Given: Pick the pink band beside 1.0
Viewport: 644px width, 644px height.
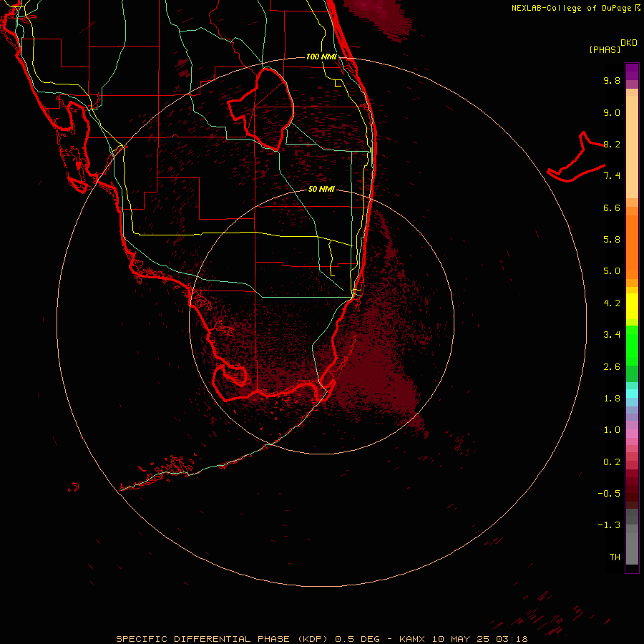Looking at the screenshot, I should pyautogui.click(x=632, y=434).
